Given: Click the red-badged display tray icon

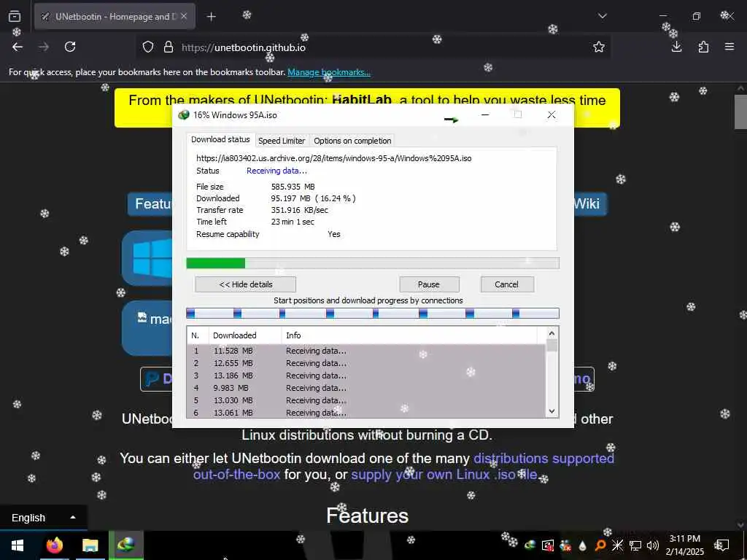Looking at the screenshot, I should click(548, 545).
